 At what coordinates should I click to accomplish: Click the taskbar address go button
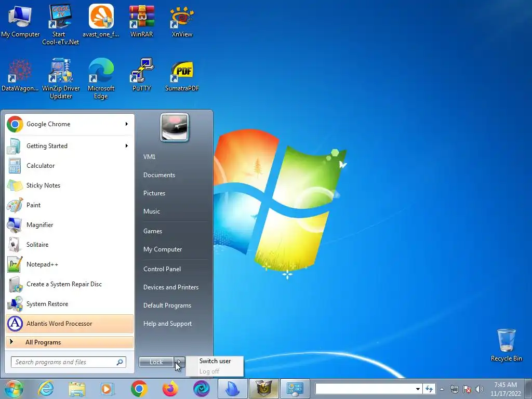pyautogui.click(x=429, y=389)
